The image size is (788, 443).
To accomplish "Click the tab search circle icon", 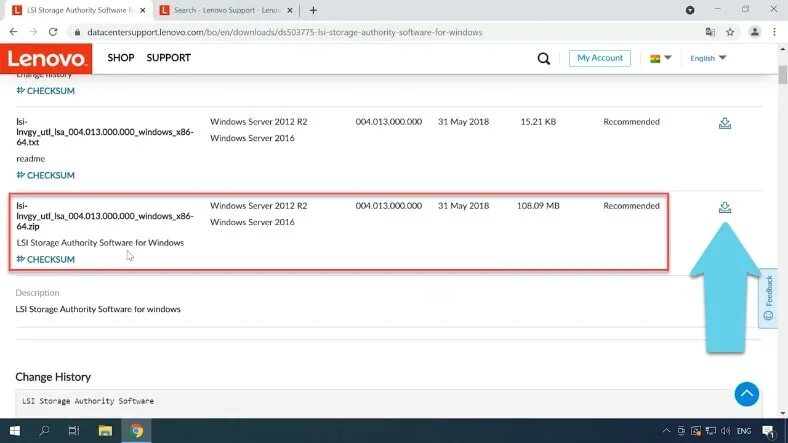I will 690,10.
